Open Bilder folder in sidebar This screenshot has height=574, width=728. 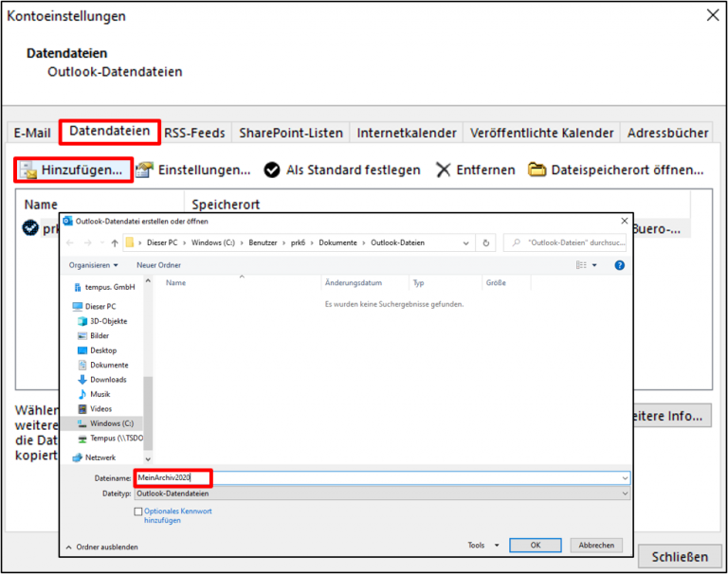pyautogui.click(x=93, y=335)
